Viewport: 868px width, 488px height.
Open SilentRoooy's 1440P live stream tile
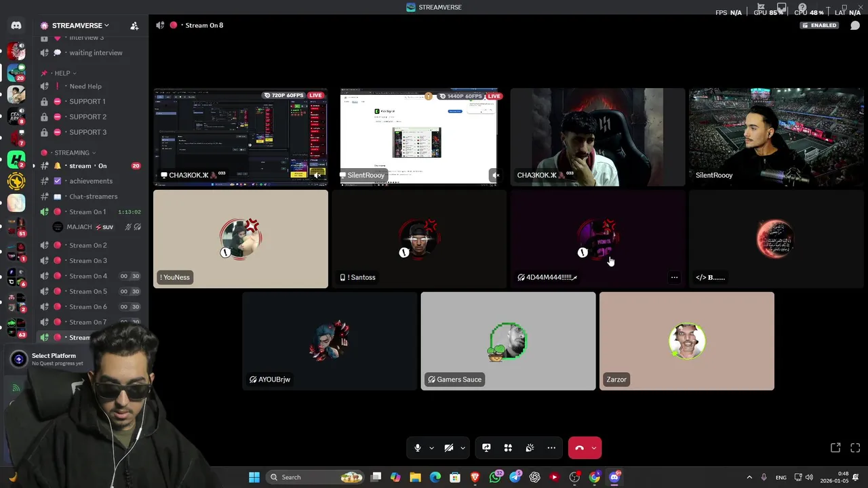tap(419, 137)
